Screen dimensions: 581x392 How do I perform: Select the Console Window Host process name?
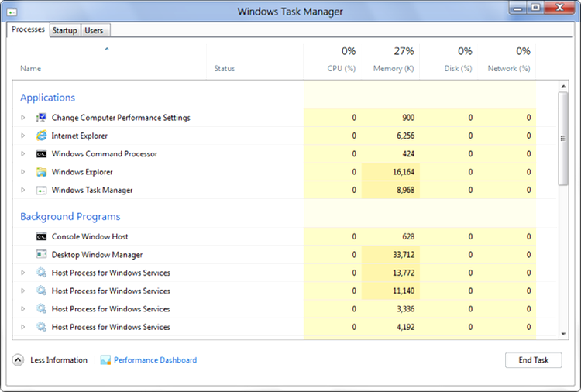coord(90,236)
